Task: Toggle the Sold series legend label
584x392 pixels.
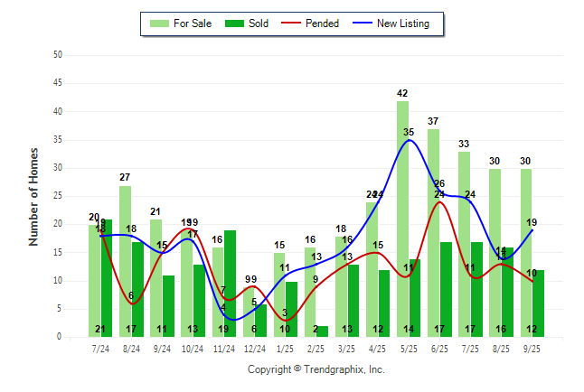Action: tap(259, 23)
